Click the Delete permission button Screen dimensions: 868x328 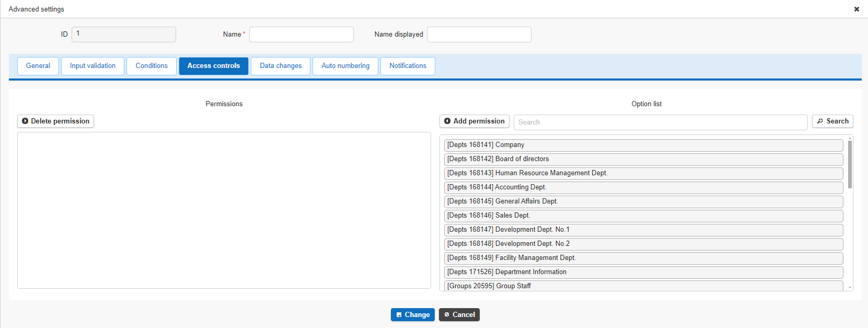click(x=55, y=121)
